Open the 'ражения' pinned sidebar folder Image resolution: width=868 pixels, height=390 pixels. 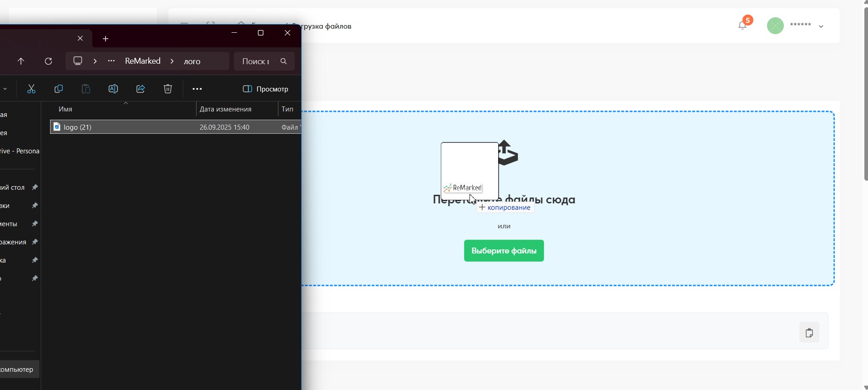click(14, 242)
